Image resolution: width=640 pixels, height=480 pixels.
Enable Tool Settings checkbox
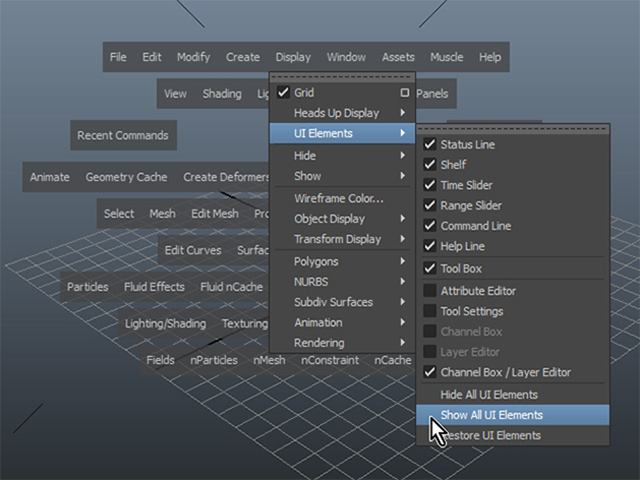pyautogui.click(x=429, y=311)
